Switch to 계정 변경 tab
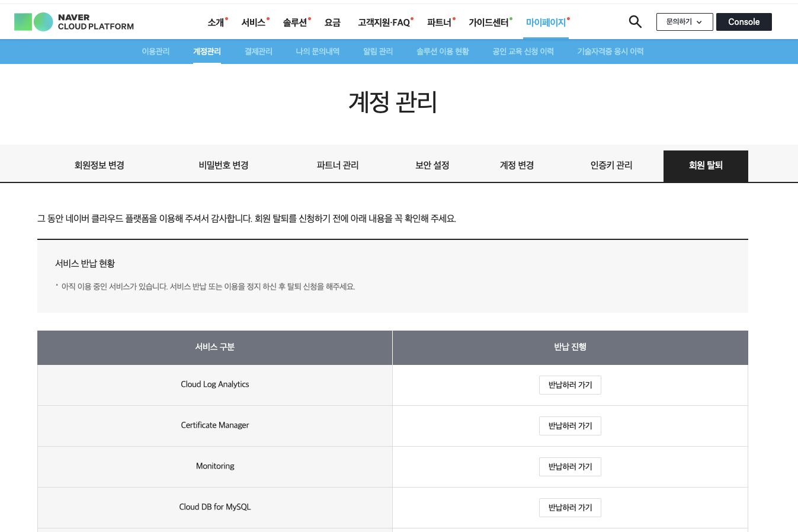This screenshot has width=798, height=532. (x=517, y=165)
